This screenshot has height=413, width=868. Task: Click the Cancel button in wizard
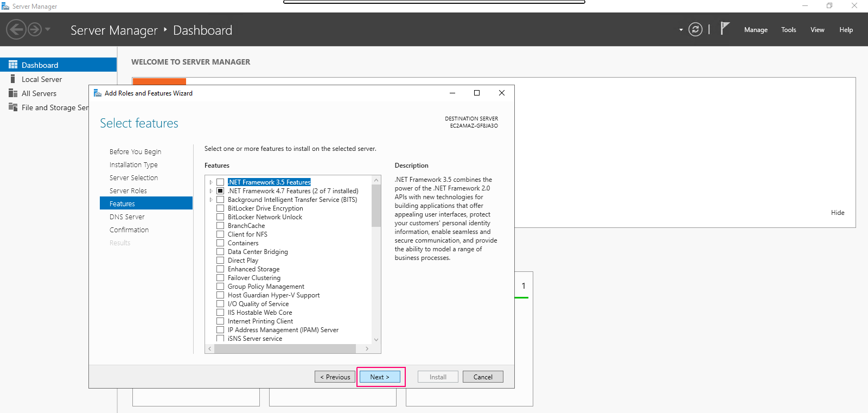click(483, 377)
